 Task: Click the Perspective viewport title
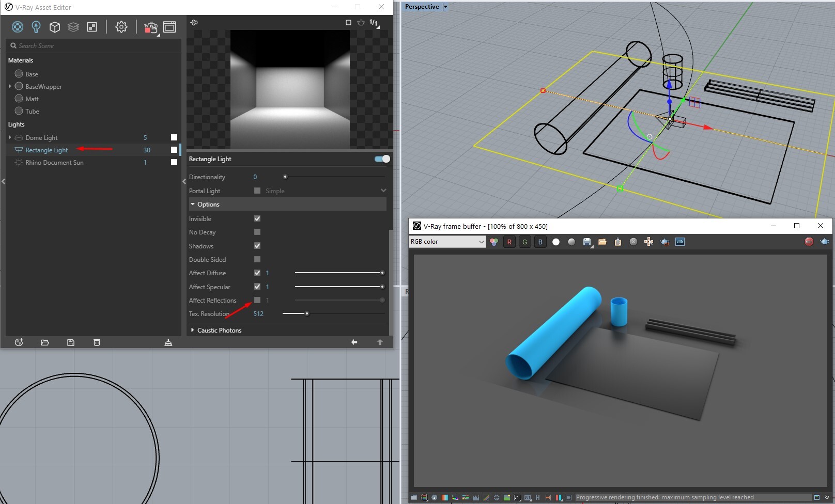click(x=422, y=7)
